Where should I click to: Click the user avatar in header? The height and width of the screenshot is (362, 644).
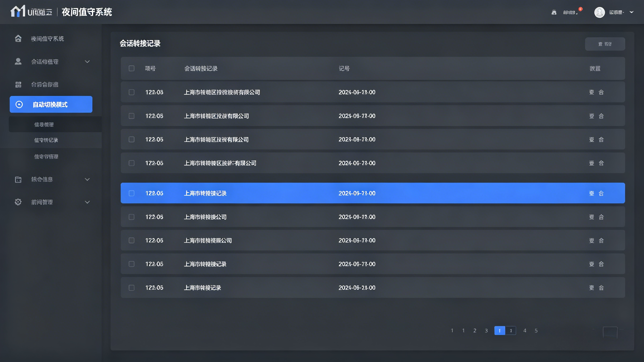599,12
